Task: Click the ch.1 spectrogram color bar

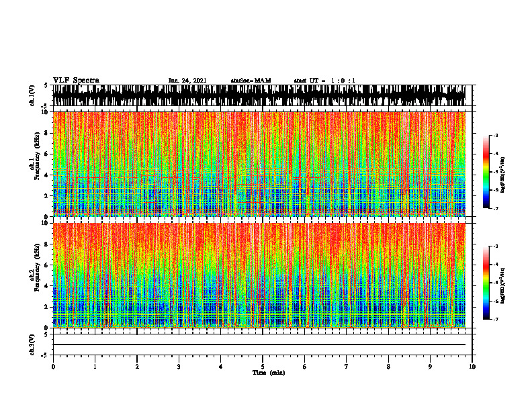Action: point(486,172)
